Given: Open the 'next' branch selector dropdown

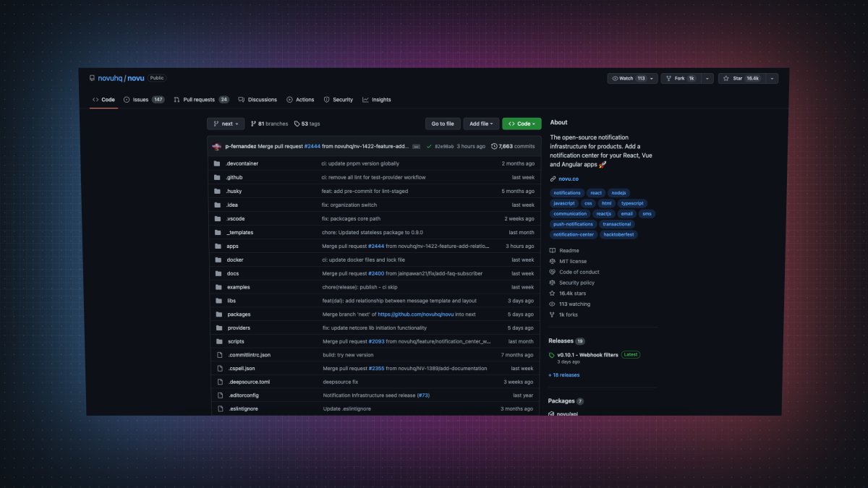Looking at the screenshot, I should (x=225, y=123).
